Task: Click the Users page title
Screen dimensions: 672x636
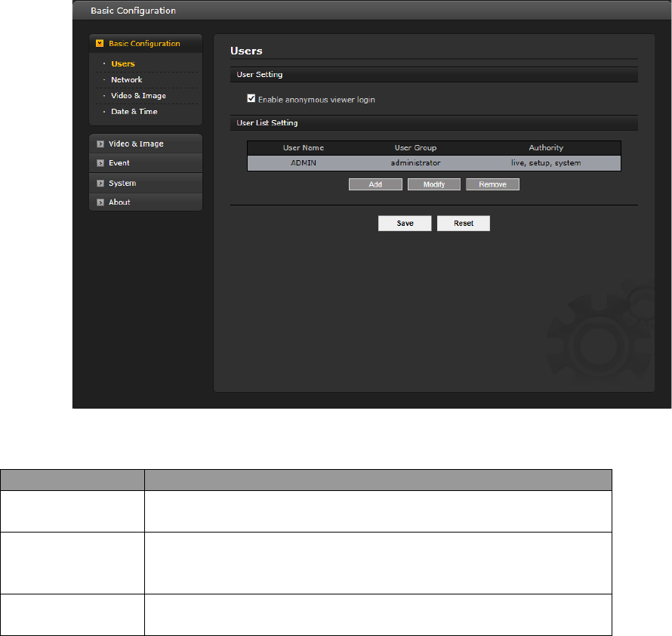Action: coord(246,51)
